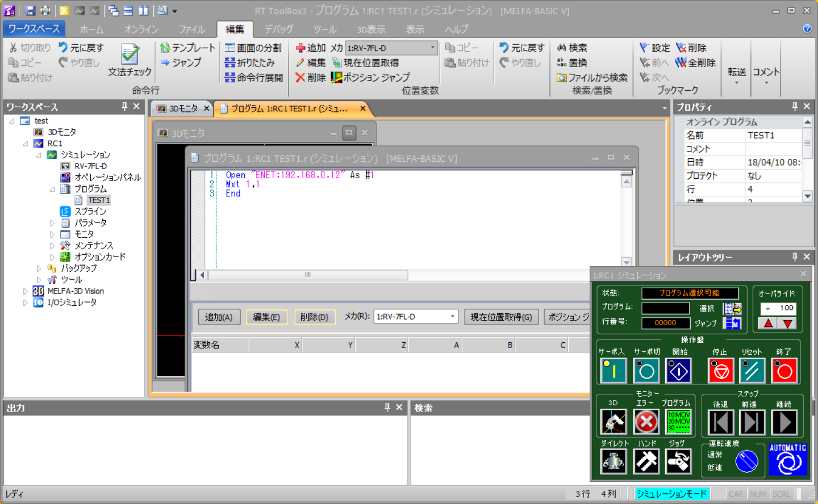Click the 選択 program select icon
This screenshot has height=504, width=818.
[x=732, y=308]
